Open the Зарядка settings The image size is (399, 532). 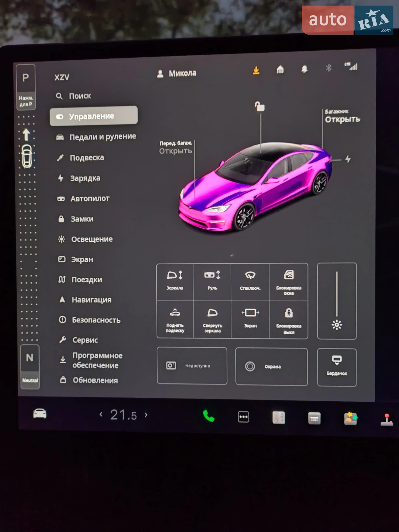tap(79, 178)
